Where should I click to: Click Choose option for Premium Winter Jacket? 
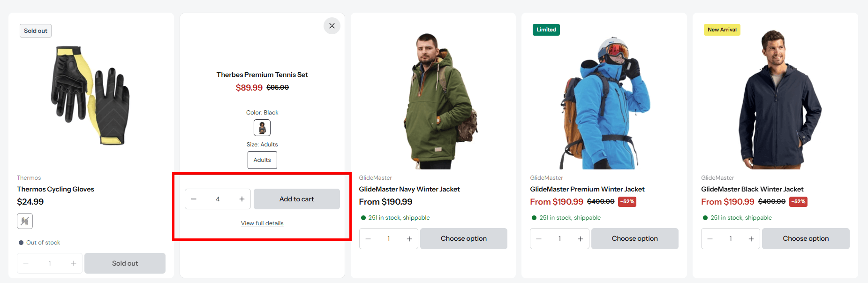click(634, 239)
